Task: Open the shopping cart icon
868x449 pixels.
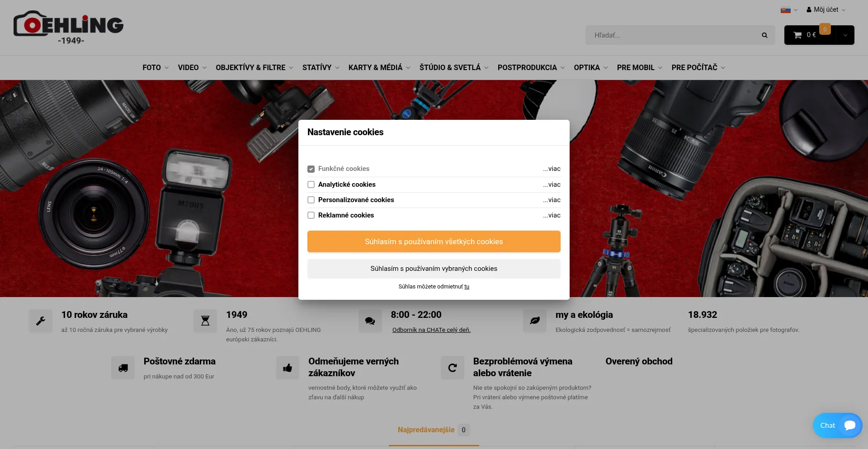Action: coord(798,35)
